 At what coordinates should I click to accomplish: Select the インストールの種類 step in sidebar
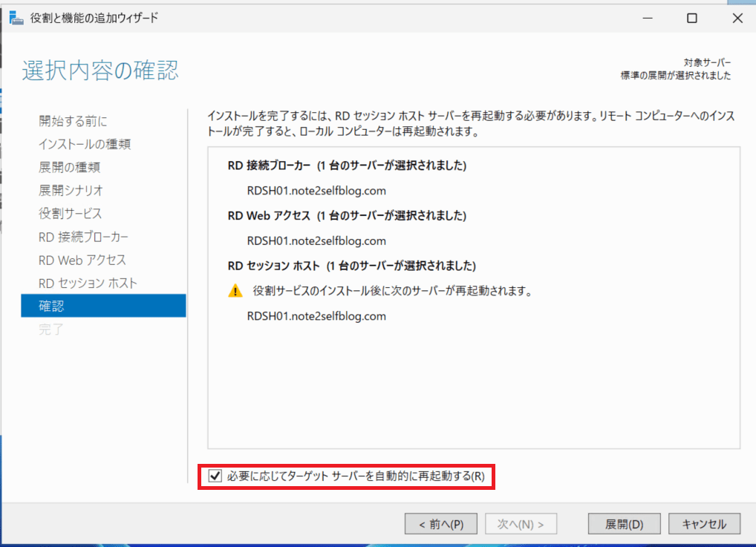pyautogui.click(x=85, y=144)
